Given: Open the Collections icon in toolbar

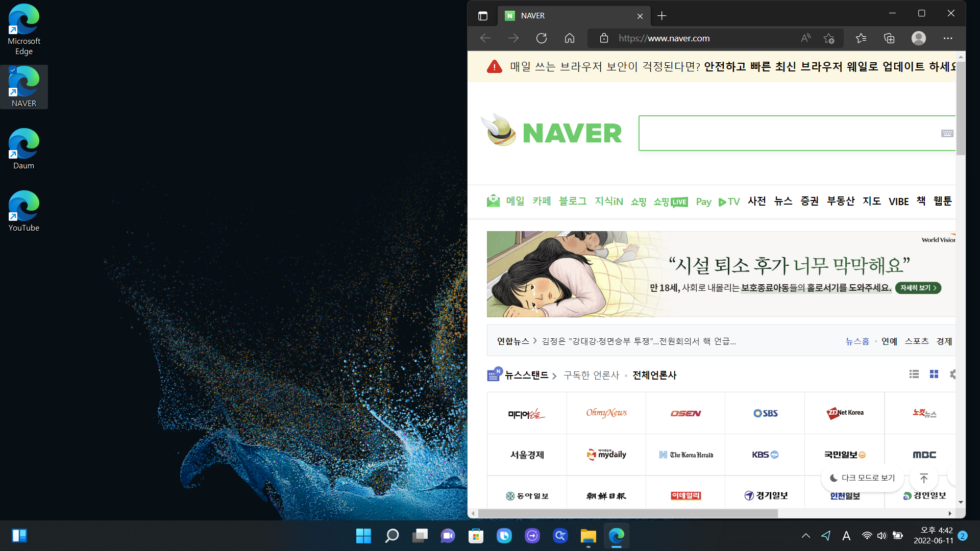Looking at the screenshot, I should tap(889, 38).
